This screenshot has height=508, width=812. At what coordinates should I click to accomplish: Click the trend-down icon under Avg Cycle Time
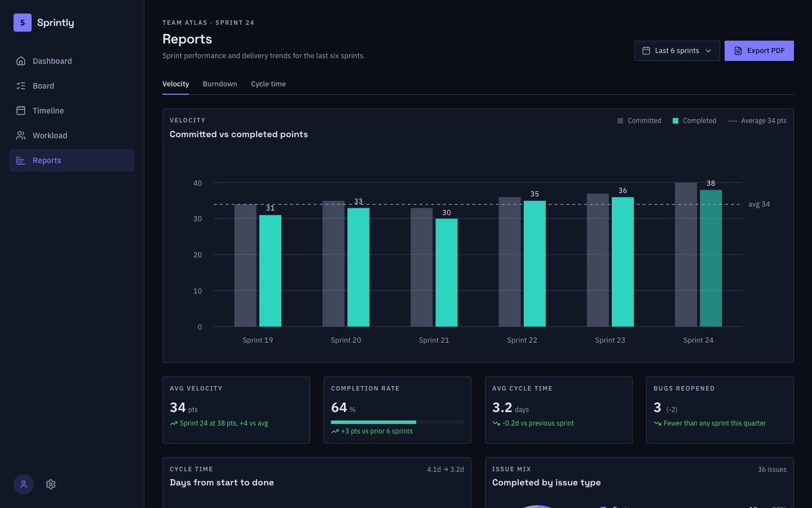[x=496, y=423]
